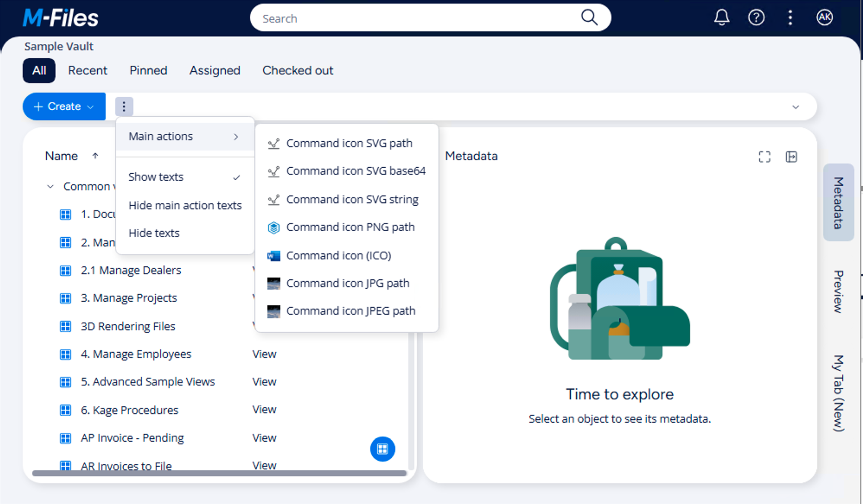
Task: Collapse the Common views group
Action: click(50, 187)
